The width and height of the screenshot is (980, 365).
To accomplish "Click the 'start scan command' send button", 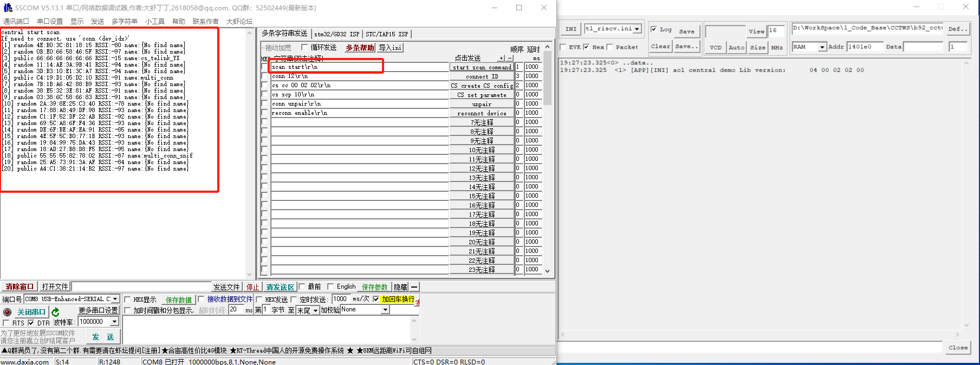I will coord(482,67).
